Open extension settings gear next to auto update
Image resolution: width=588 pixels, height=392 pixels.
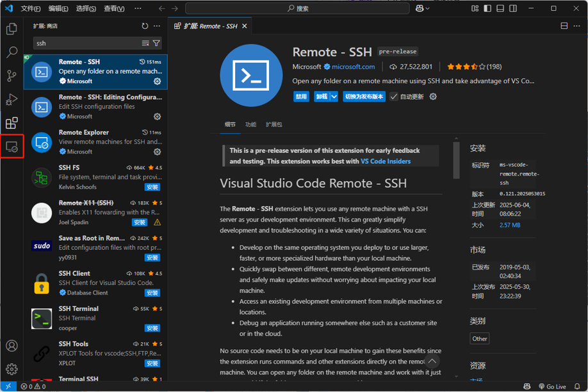pos(433,97)
